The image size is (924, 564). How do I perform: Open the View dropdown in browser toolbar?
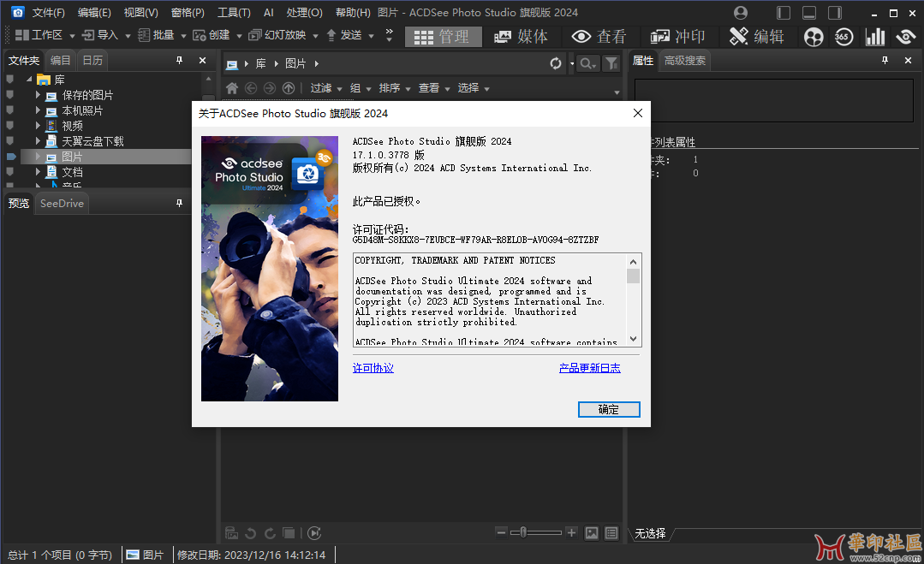[x=433, y=88]
